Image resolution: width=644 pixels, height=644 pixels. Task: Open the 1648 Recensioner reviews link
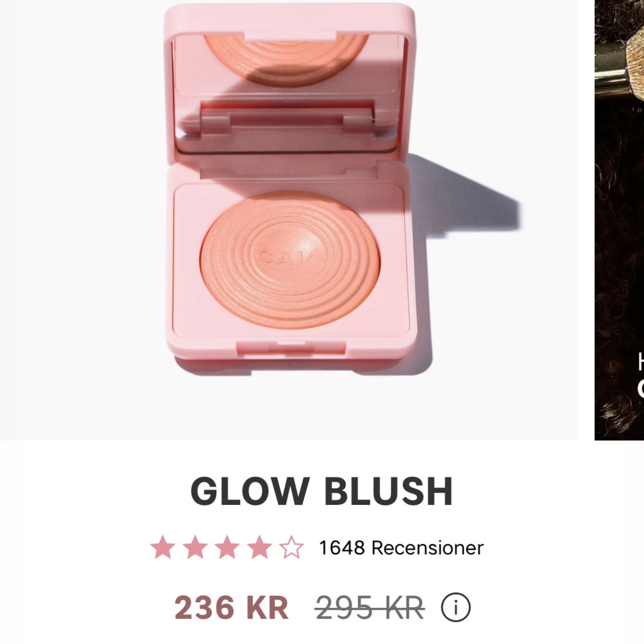tap(401, 548)
